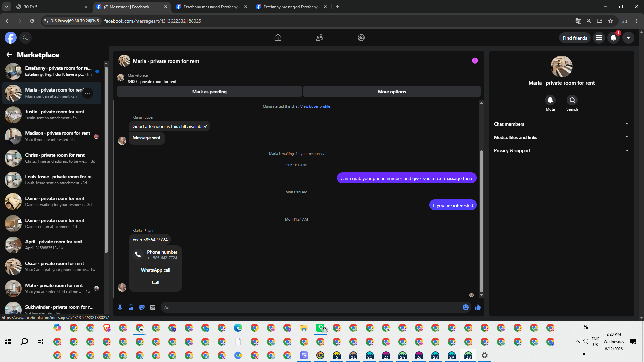Expand the Privacy & support section
Image resolution: width=644 pixels, height=362 pixels.
[561, 150]
